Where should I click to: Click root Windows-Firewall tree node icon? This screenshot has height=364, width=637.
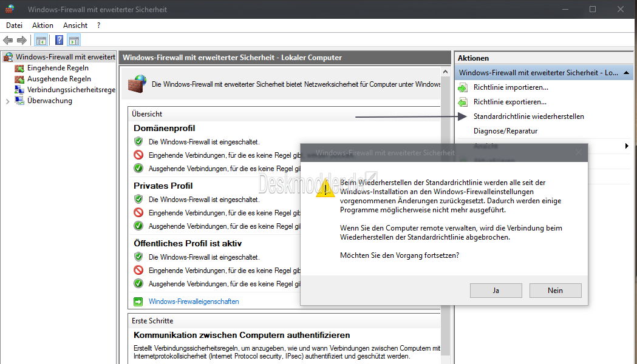tap(8, 57)
